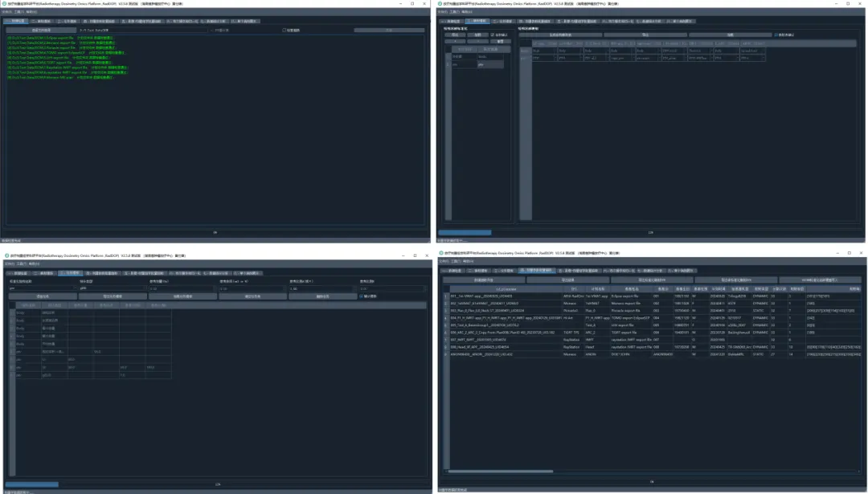Image resolution: width=868 pixels, height=494 pixels.
Task: Open the last dropdown in the mapping grid's Body row
Action: point(752,51)
